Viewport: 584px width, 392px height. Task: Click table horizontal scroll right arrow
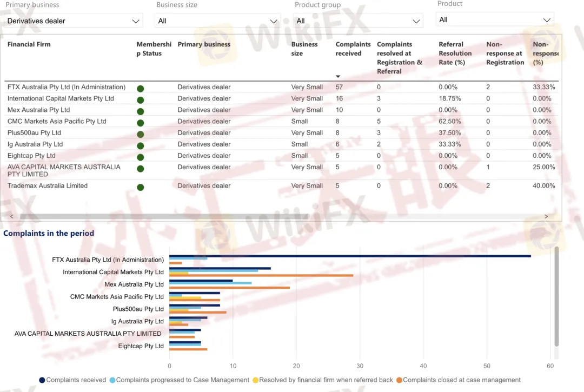(x=546, y=216)
